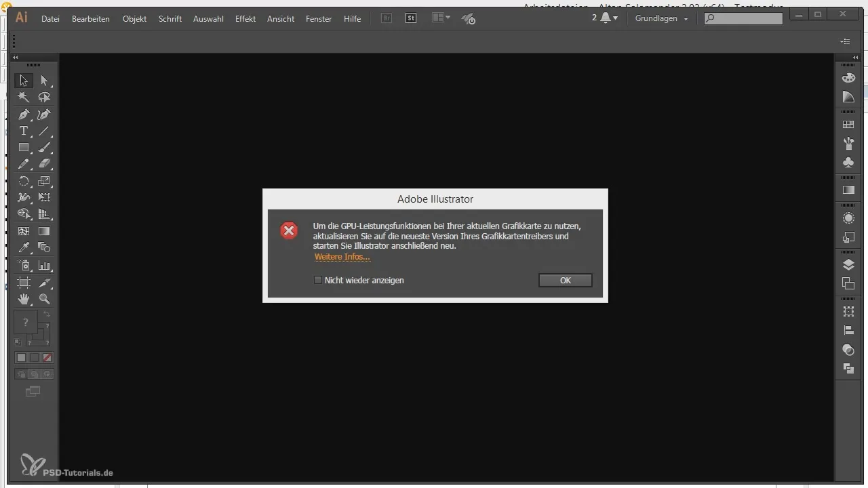Open the Color Guide panel
The height and width of the screenshot is (488, 868).
point(848,97)
